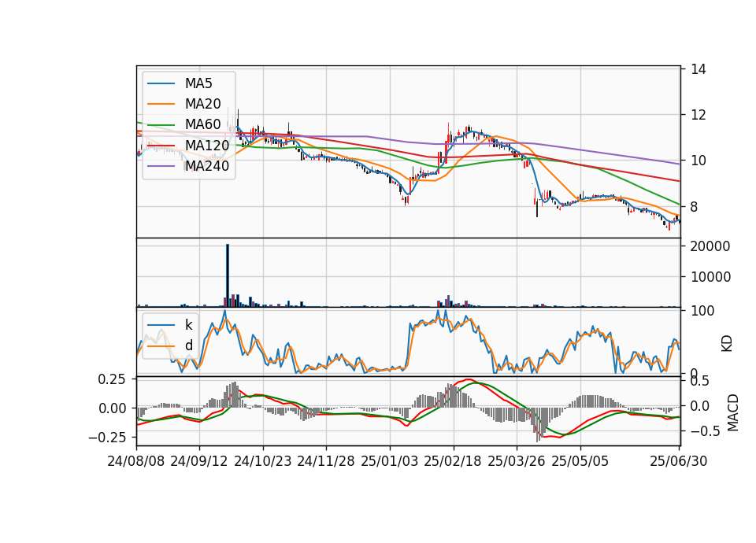The height and width of the screenshot is (543, 756).
Task: Click the left MACD axis value −0.25
Action: pos(107,438)
